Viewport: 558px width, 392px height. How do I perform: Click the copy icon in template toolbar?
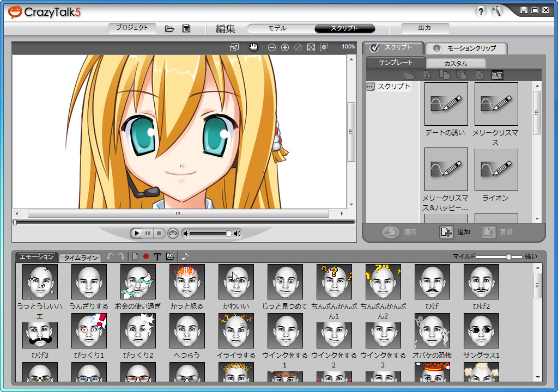click(444, 75)
